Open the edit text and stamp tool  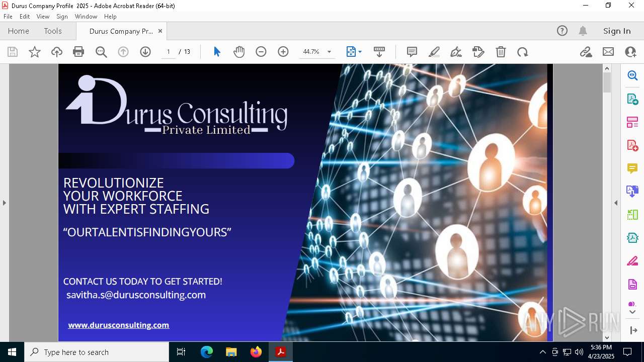[478, 52]
